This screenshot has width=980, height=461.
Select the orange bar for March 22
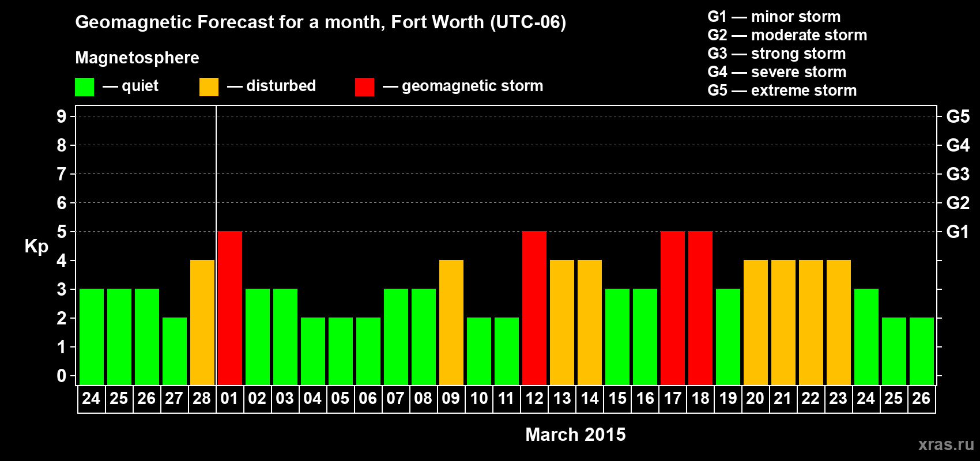(x=811, y=322)
